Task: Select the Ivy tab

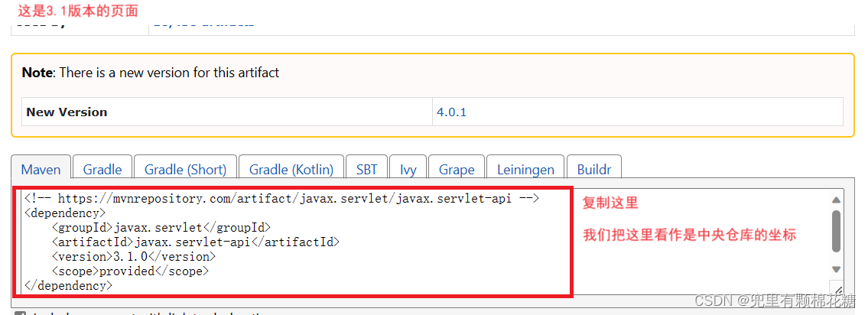Action: point(408,167)
